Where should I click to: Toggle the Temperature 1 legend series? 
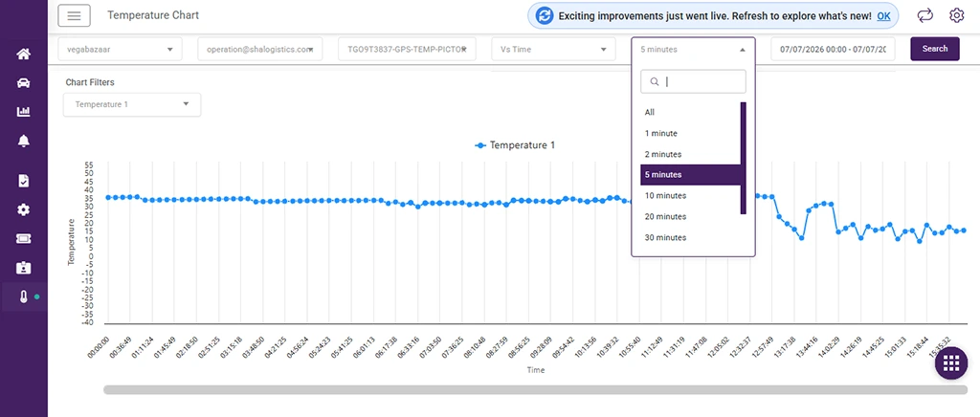pos(515,144)
